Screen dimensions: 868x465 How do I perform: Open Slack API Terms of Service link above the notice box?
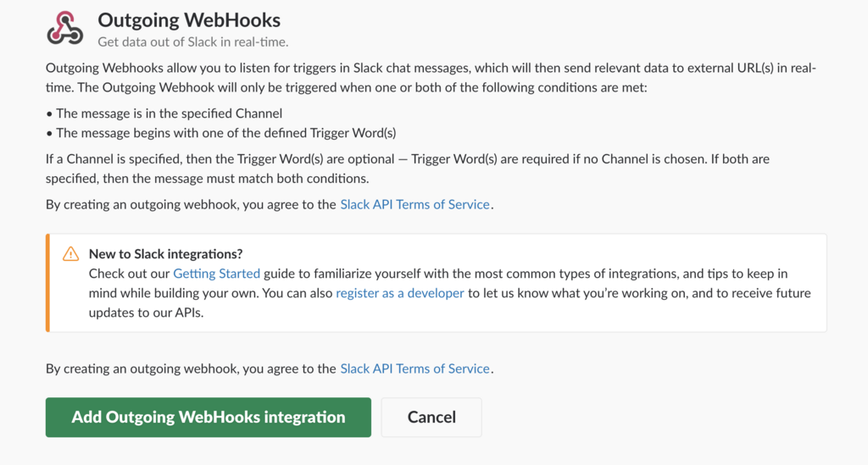click(415, 205)
